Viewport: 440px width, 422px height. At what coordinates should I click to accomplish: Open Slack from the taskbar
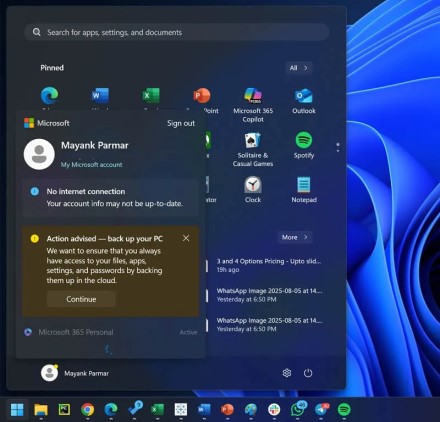coord(274,409)
